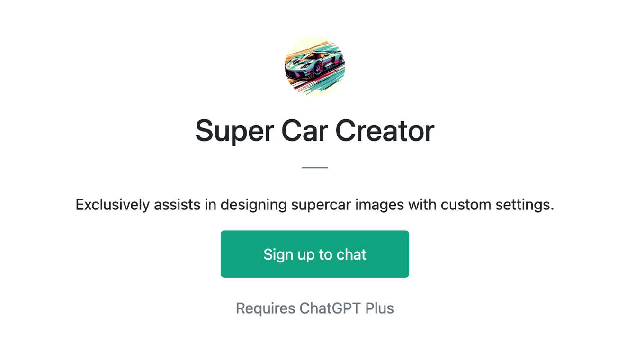
Task: Click the teal car illustration in avatar
Action: (314, 66)
